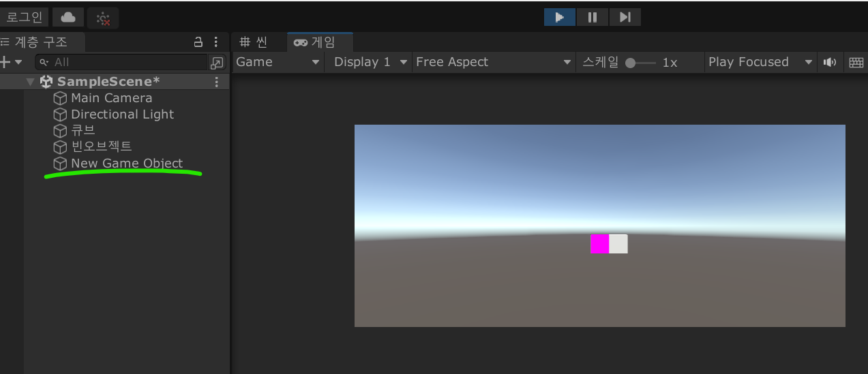Open the plus create-object dropdown

(11, 62)
